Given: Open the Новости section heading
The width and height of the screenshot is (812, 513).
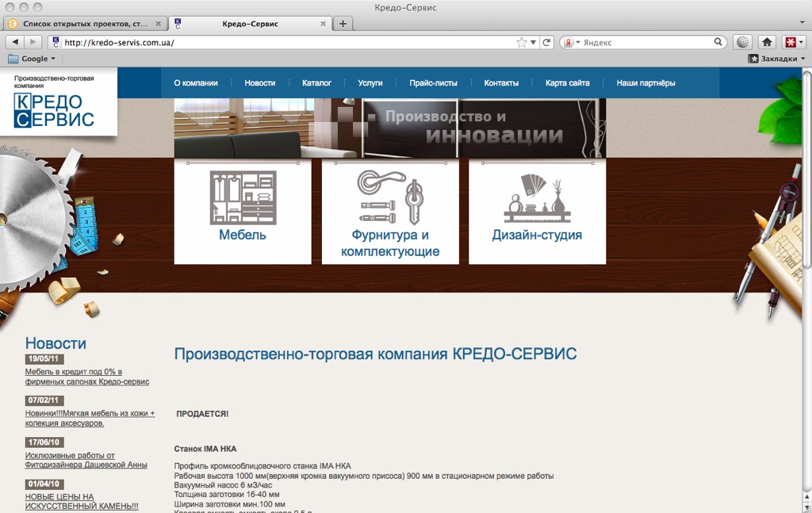Looking at the screenshot, I should click(56, 343).
